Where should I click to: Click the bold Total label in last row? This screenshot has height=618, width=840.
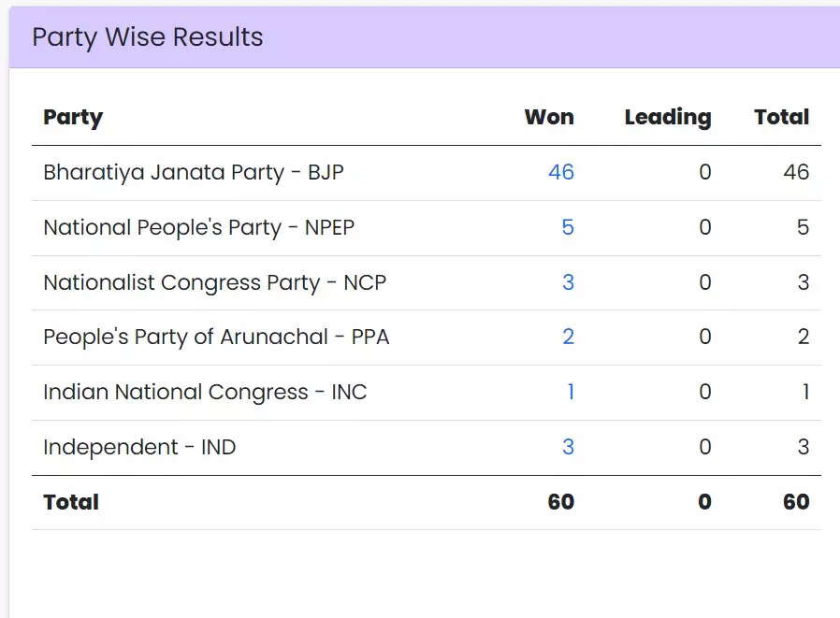[x=71, y=502]
